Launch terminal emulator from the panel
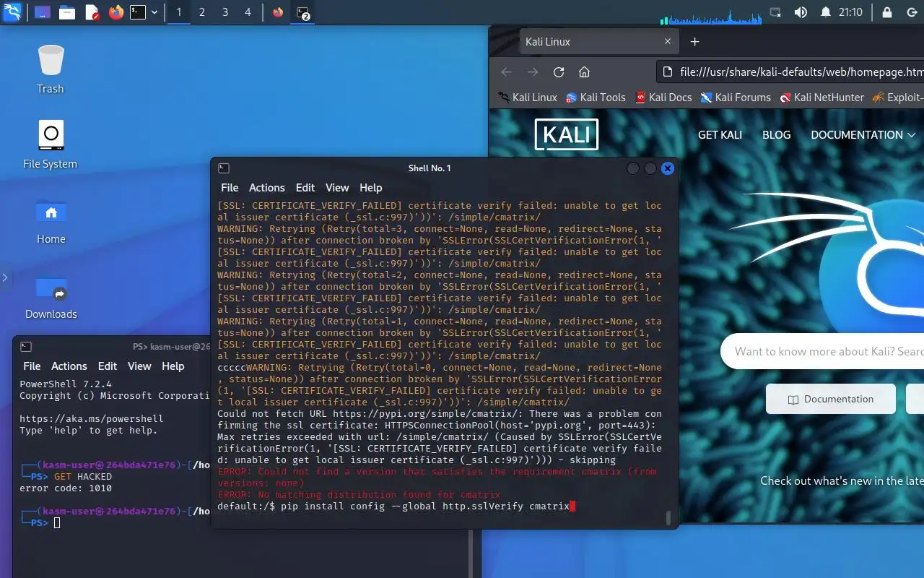The width and height of the screenshot is (924, 578). [138, 12]
